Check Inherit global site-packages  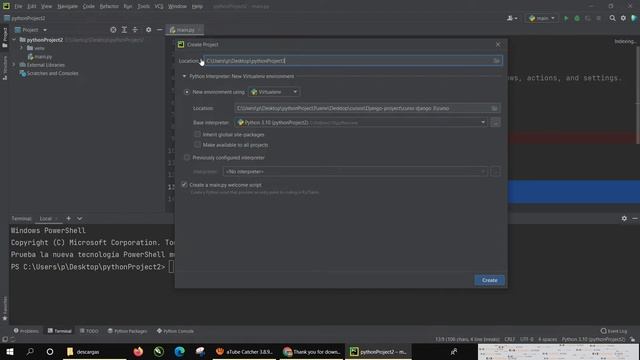coord(198,134)
